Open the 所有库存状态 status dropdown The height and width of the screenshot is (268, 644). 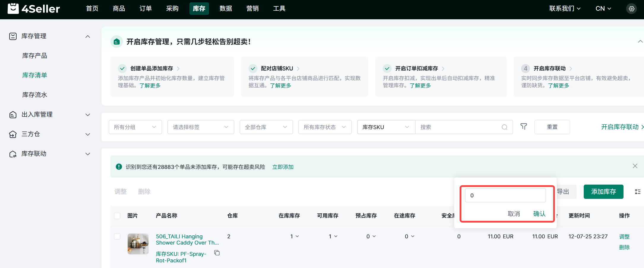pyautogui.click(x=325, y=127)
